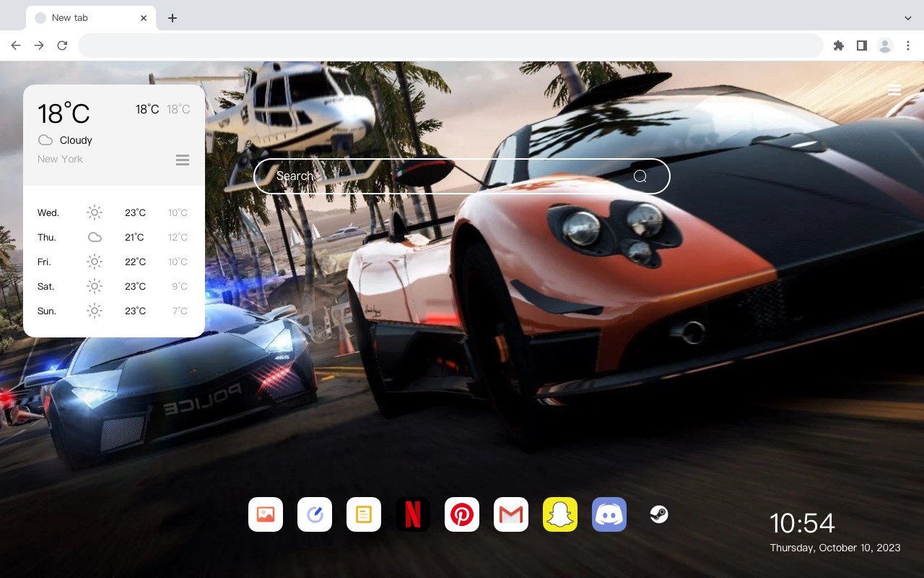
Task: Open the profile avatar in the toolbar
Action: 884,46
